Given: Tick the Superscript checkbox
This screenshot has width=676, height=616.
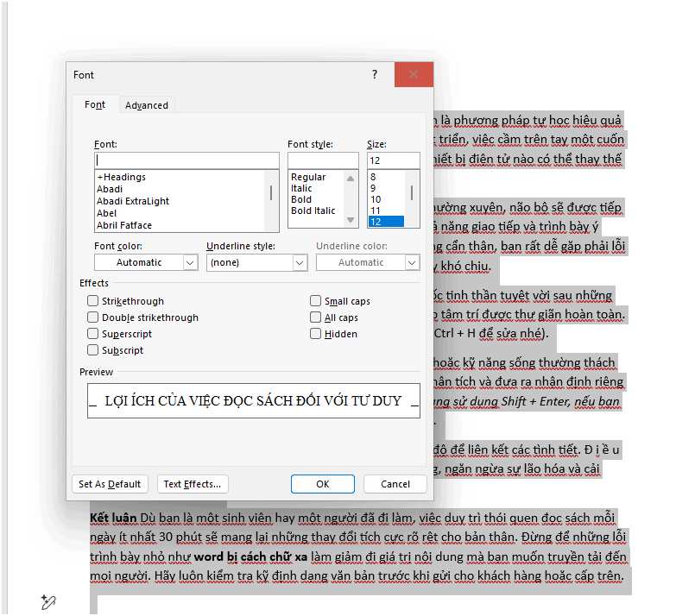Looking at the screenshot, I should 93,334.
